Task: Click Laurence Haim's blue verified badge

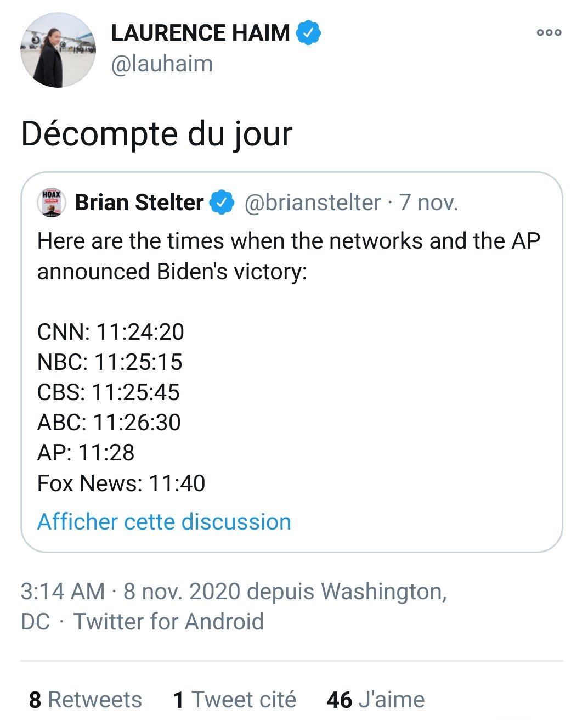Action: pyautogui.click(x=309, y=33)
